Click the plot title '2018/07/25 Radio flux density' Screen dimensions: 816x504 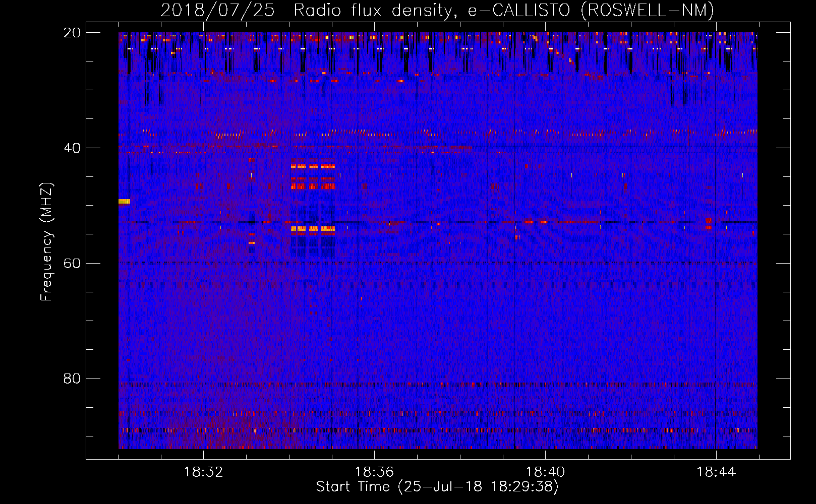[x=437, y=10]
